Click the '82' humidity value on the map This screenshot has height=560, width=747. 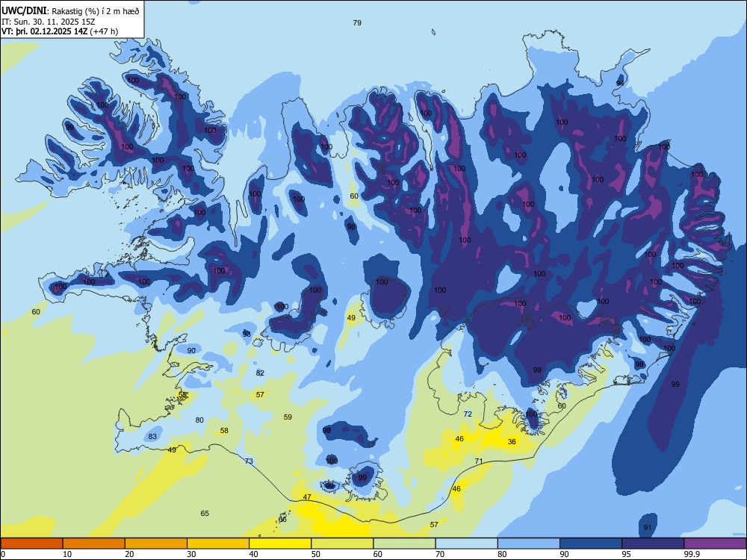tap(260, 373)
